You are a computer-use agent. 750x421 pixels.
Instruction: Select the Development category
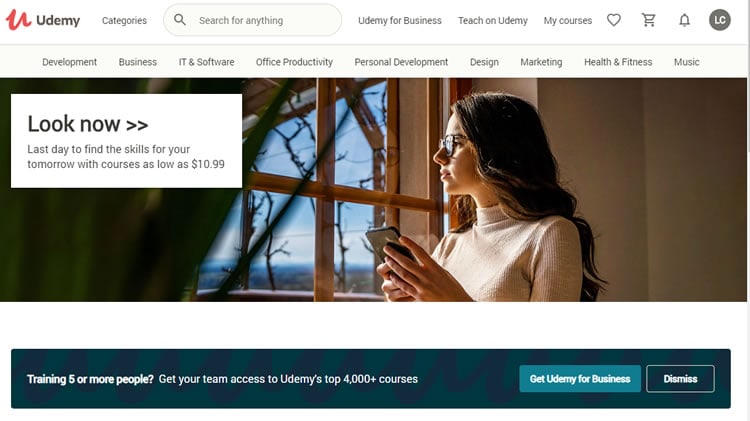(x=69, y=62)
